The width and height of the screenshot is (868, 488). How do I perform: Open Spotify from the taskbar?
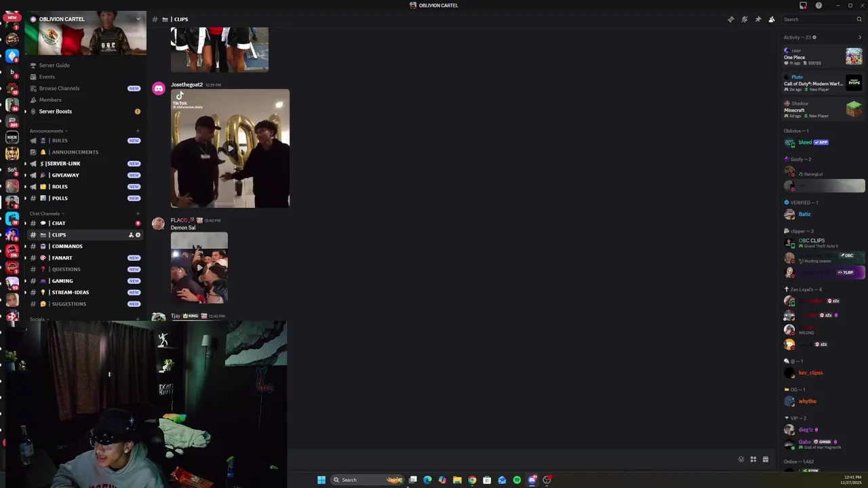coord(517,480)
